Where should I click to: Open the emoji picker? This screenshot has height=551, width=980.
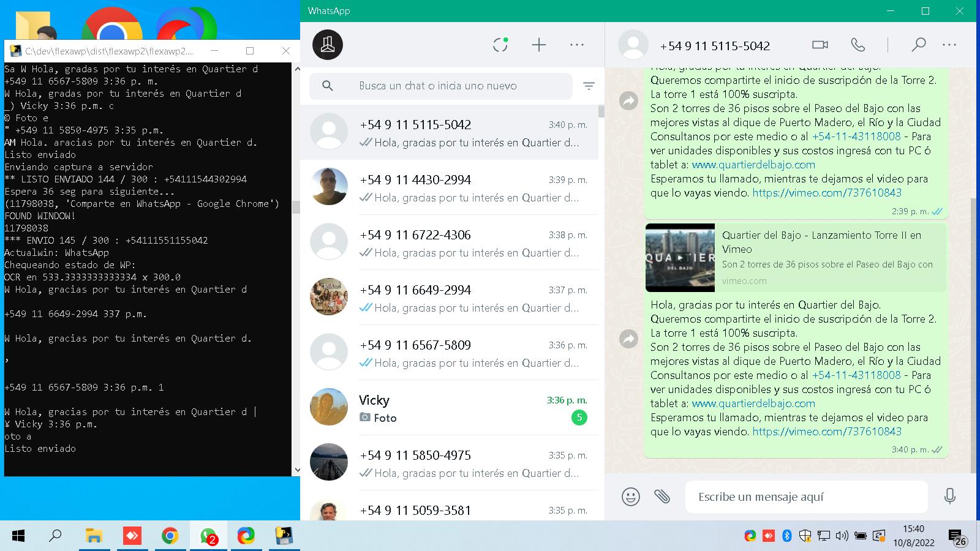click(x=631, y=496)
